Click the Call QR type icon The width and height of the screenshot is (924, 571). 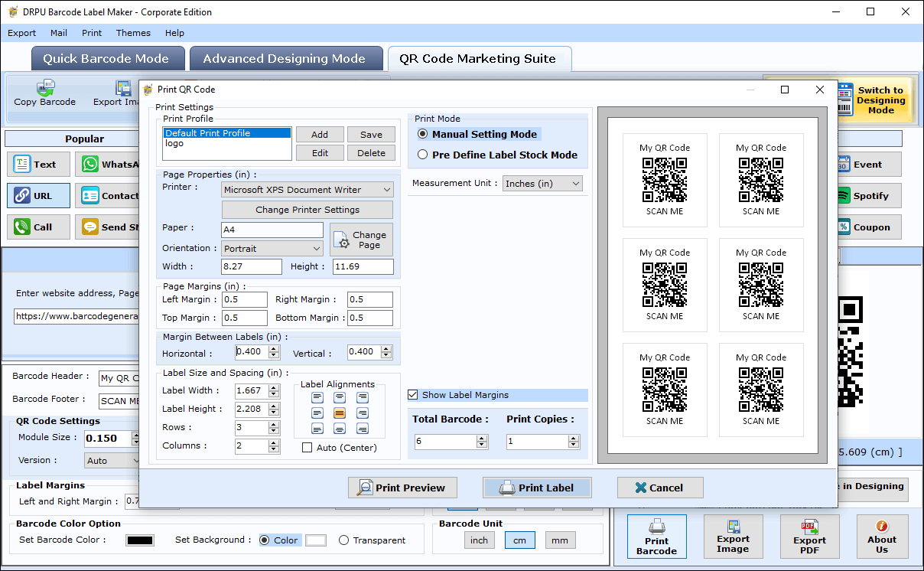click(22, 227)
